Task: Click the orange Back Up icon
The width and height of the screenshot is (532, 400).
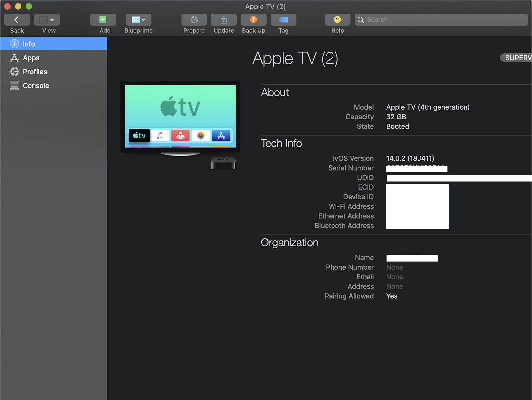Action: point(254,20)
